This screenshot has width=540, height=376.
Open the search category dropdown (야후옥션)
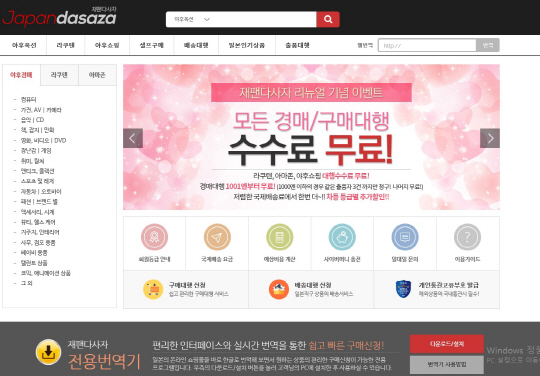coord(191,19)
